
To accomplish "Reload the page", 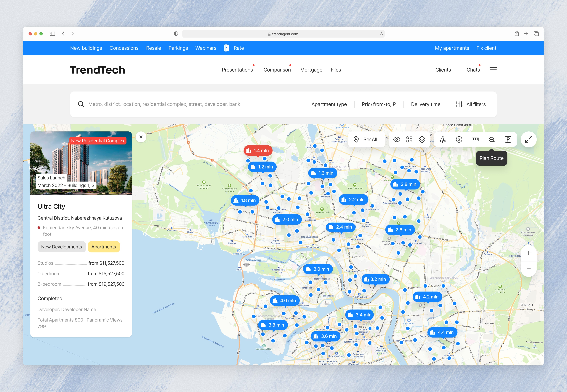I will 381,34.
